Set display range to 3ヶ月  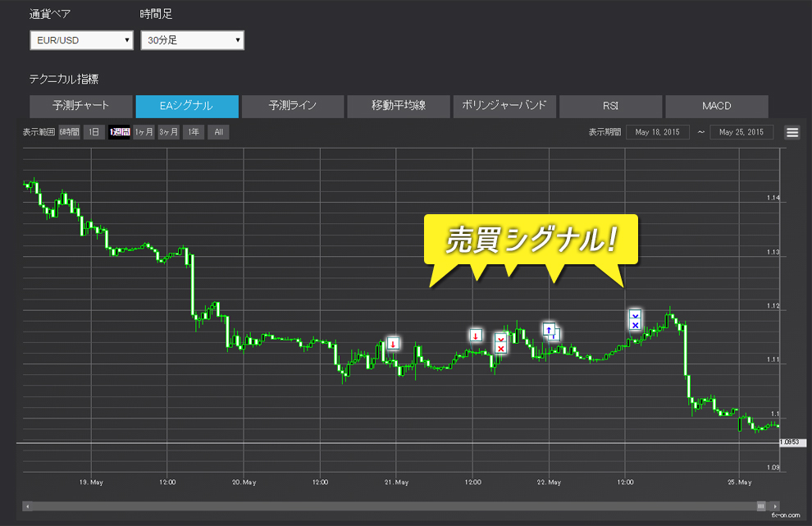pyautogui.click(x=169, y=132)
